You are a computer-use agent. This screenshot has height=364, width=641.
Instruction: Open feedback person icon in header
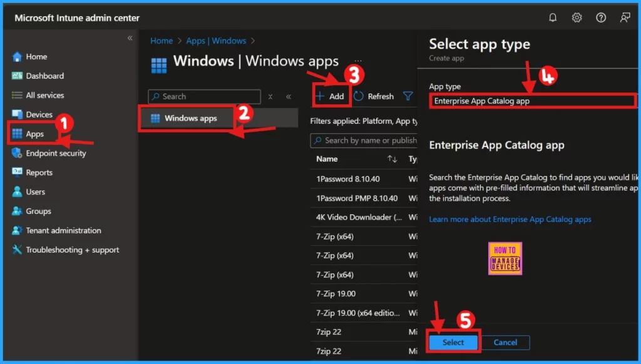click(x=625, y=18)
